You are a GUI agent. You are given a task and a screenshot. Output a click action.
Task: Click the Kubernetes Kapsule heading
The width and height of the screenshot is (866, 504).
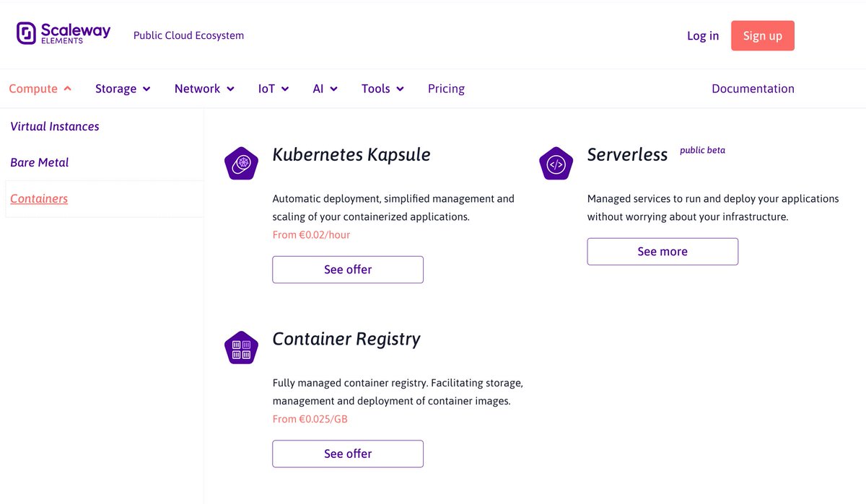tap(351, 154)
